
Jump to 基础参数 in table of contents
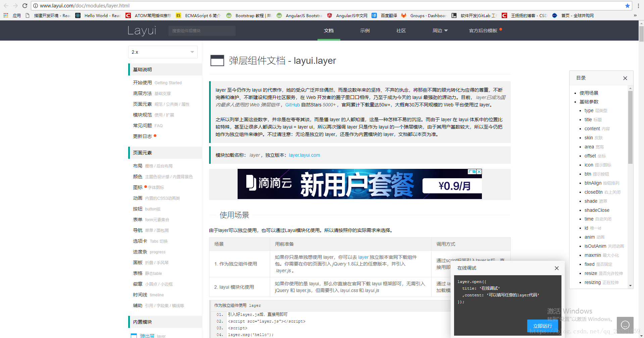(589, 102)
